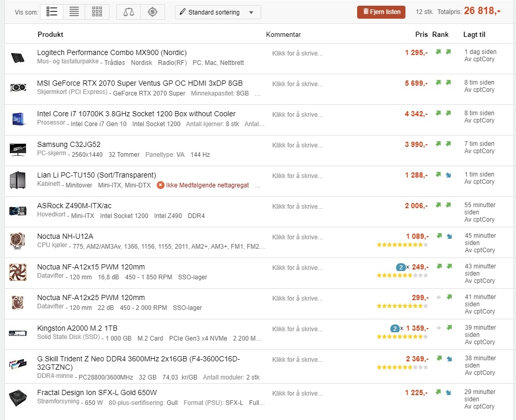
Task: Open Noctua NF-A12x15 PWM product link
Action: point(91,267)
